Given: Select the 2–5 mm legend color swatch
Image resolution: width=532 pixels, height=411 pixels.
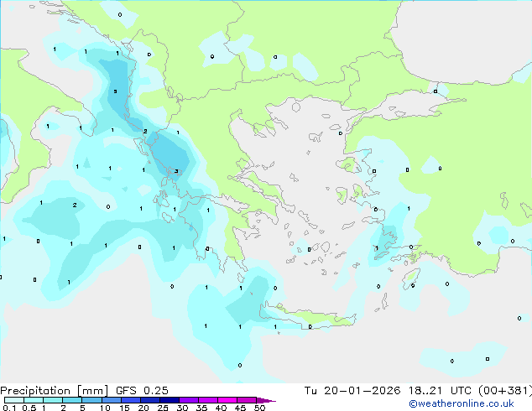Looking at the screenshot, I should tap(72, 400).
